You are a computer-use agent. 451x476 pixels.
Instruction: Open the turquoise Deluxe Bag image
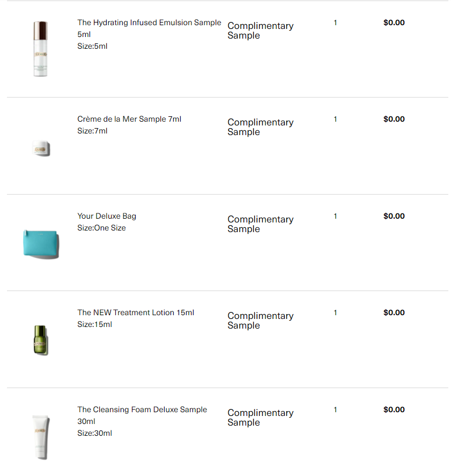pyautogui.click(x=41, y=244)
